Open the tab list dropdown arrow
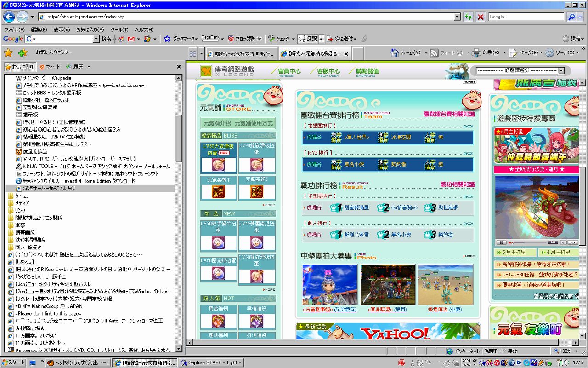This screenshot has height=368, width=588. click(x=201, y=53)
